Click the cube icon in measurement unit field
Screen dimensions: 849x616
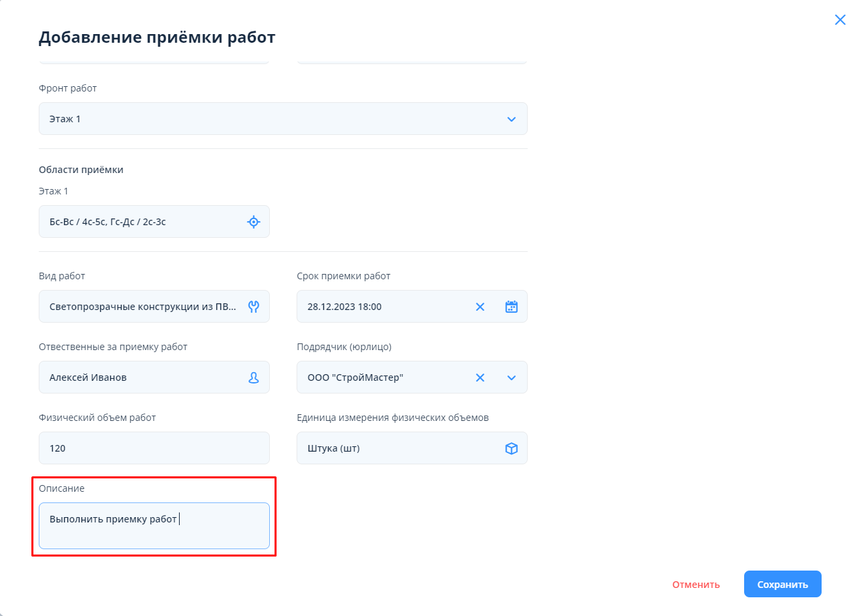(511, 448)
